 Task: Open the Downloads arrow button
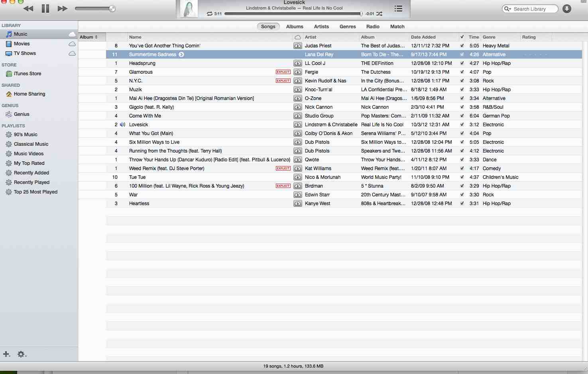point(567,9)
